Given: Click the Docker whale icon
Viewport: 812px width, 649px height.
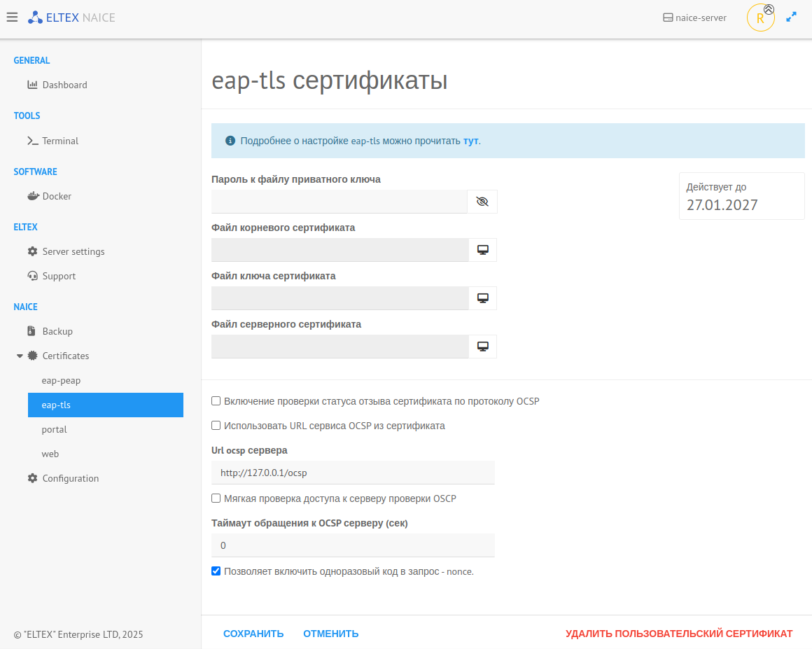Looking at the screenshot, I should pyautogui.click(x=33, y=196).
